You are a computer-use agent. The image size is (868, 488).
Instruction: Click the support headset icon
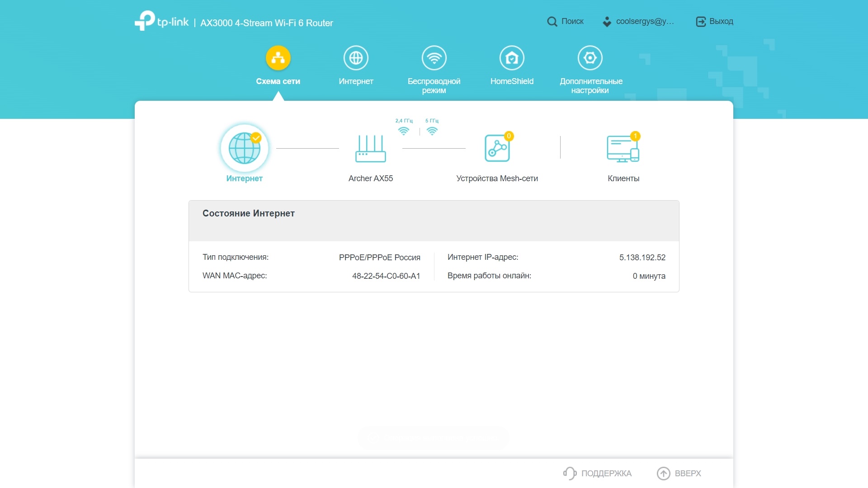(570, 473)
